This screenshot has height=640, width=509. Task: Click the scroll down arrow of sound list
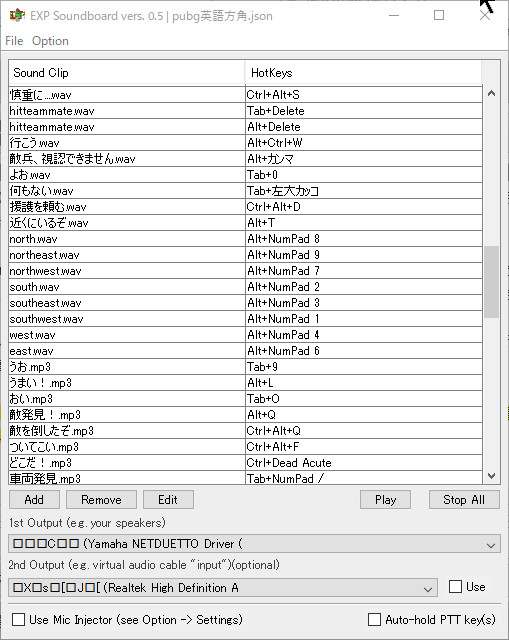coord(491,476)
